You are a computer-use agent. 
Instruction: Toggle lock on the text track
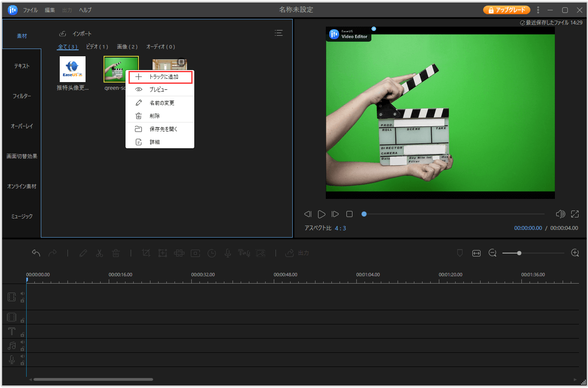pyautogui.click(x=22, y=334)
